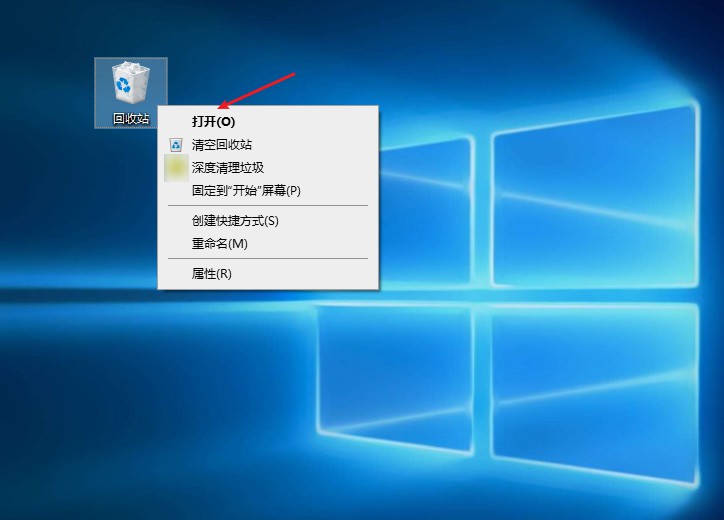
Task: Choose 打开(O) from the context menu
Action: pyautogui.click(x=268, y=121)
